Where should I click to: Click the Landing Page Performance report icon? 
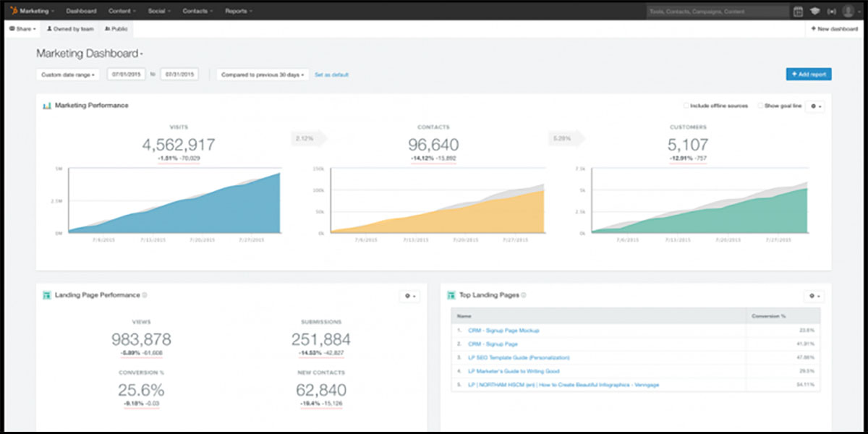[47, 295]
